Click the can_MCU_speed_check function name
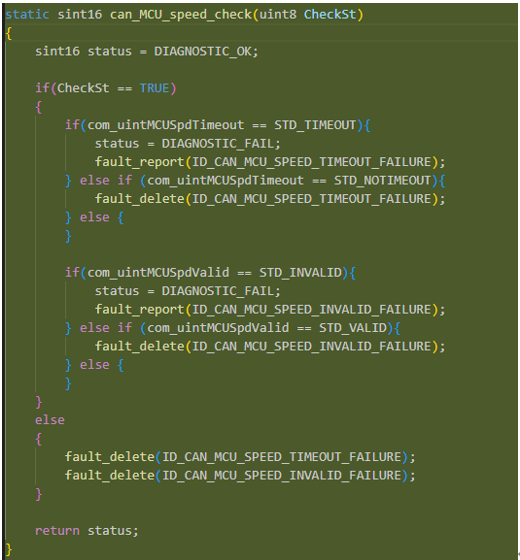This screenshot has height=560, width=520. (181, 15)
